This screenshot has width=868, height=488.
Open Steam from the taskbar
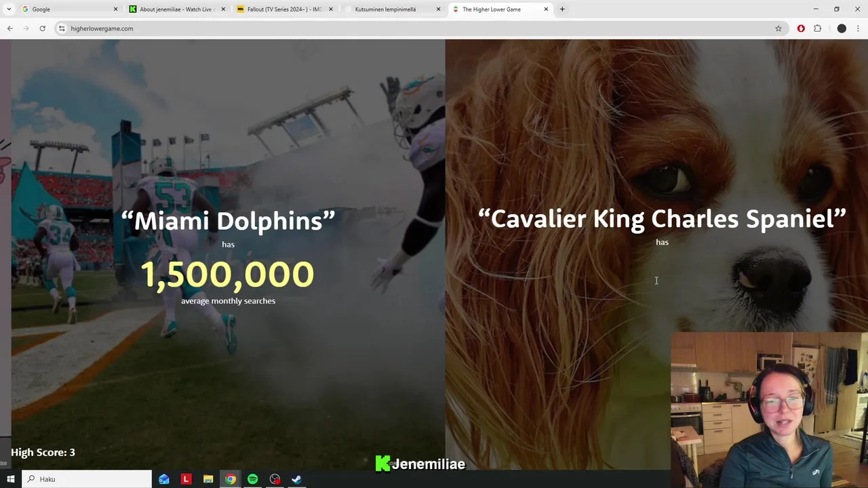[296, 479]
